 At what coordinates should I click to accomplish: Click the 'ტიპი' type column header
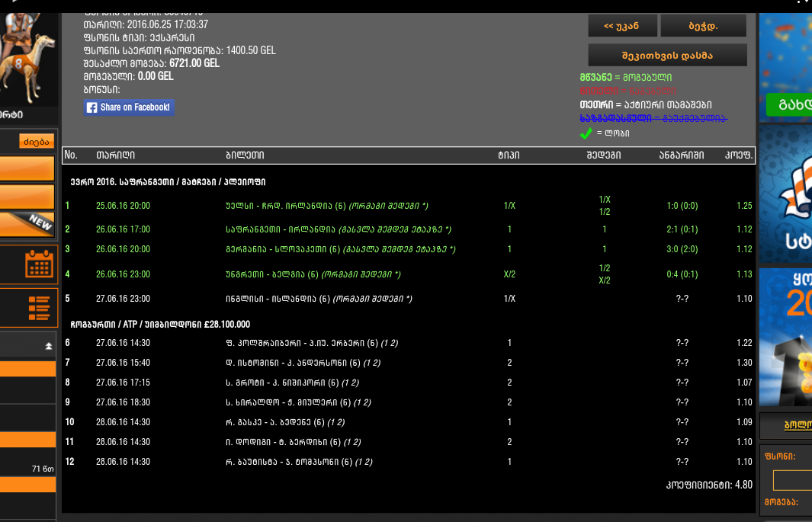click(509, 155)
